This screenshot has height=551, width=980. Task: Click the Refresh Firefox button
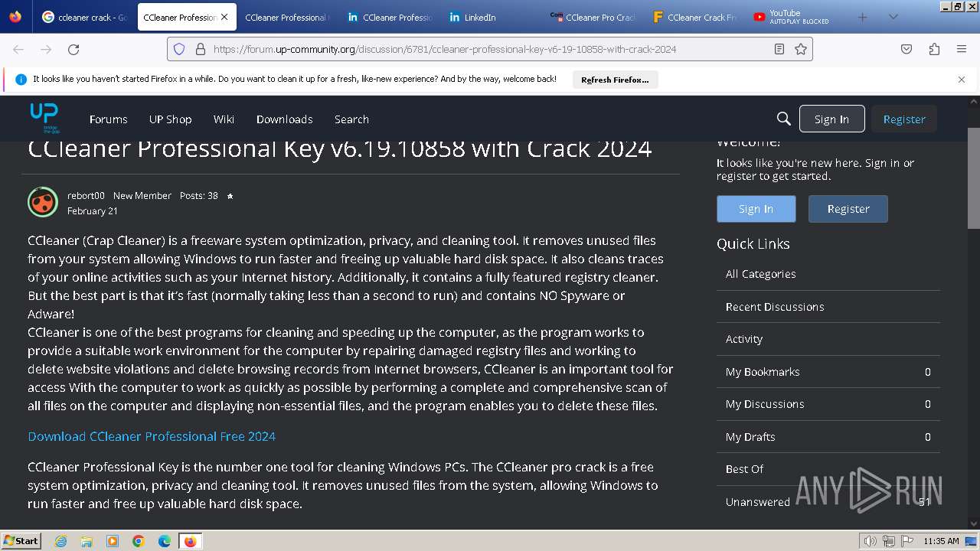coord(615,80)
